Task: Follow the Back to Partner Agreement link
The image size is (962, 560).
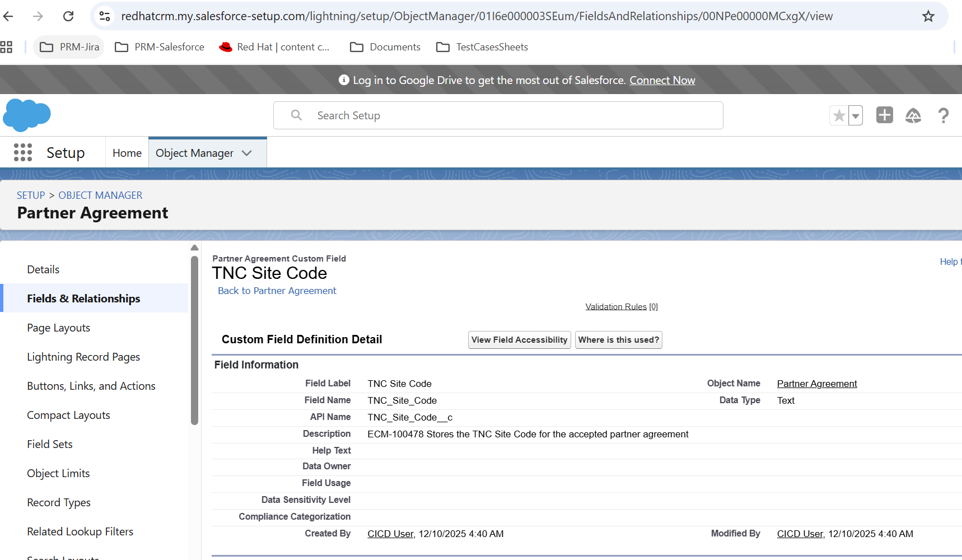Action: pyautogui.click(x=277, y=291)
